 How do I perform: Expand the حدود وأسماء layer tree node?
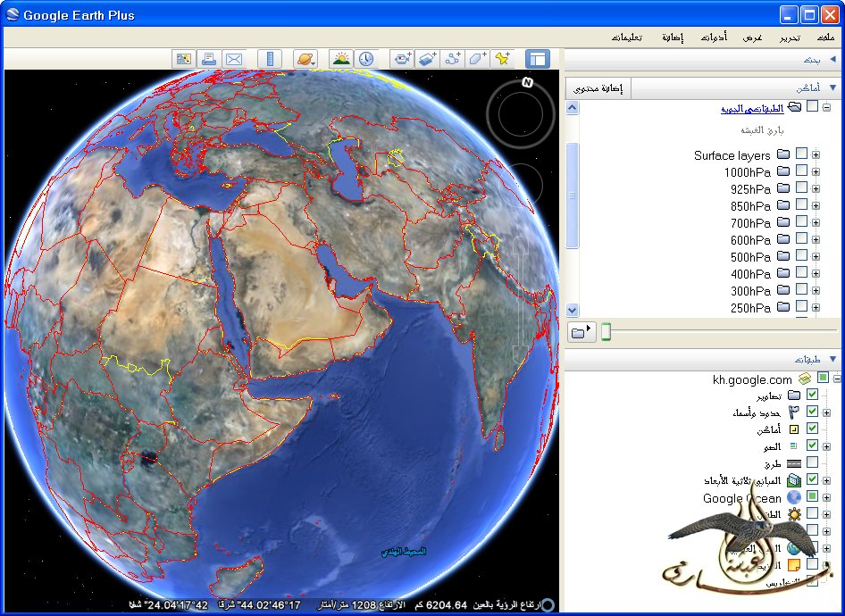tap(826, 413)
